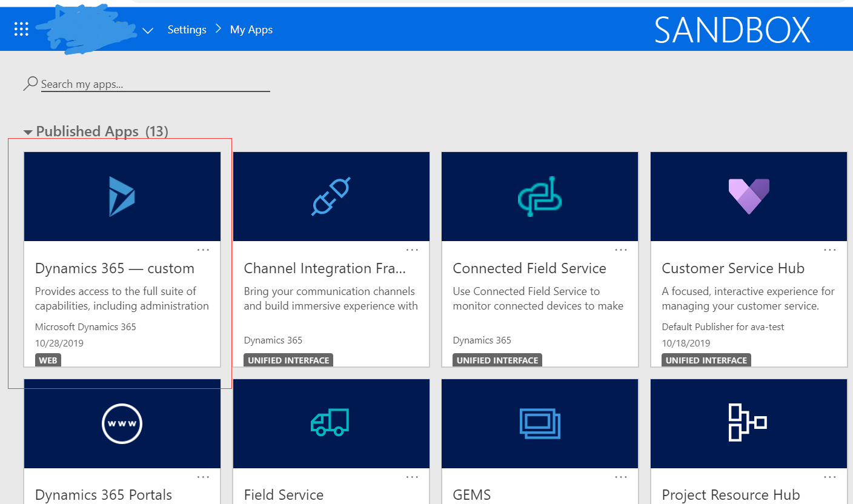Image resolution: width=853 pixels, height=504 pixels.
Task: Click the Channel Integration Fra... title
Action: click(x=325, y=268)
